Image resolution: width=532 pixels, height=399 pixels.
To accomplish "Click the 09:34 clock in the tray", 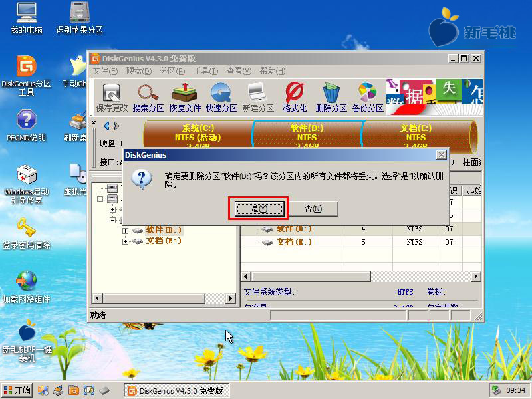I will [516, 390].
